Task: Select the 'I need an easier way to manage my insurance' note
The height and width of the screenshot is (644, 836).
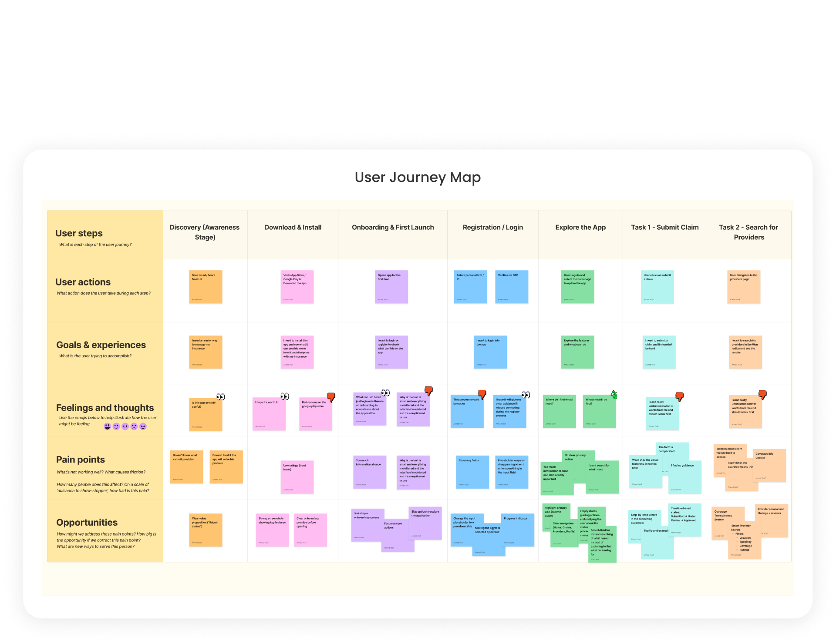Action: 206,352
